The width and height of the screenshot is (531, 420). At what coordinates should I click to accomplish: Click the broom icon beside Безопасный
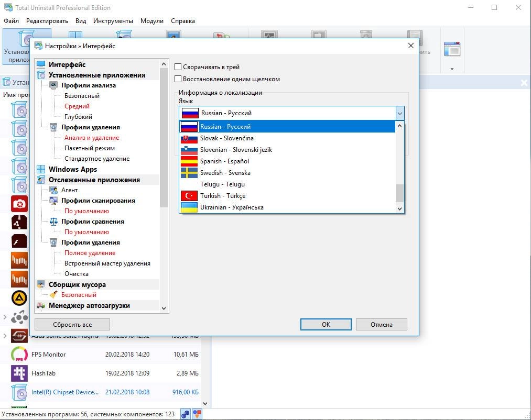[53, 295]
